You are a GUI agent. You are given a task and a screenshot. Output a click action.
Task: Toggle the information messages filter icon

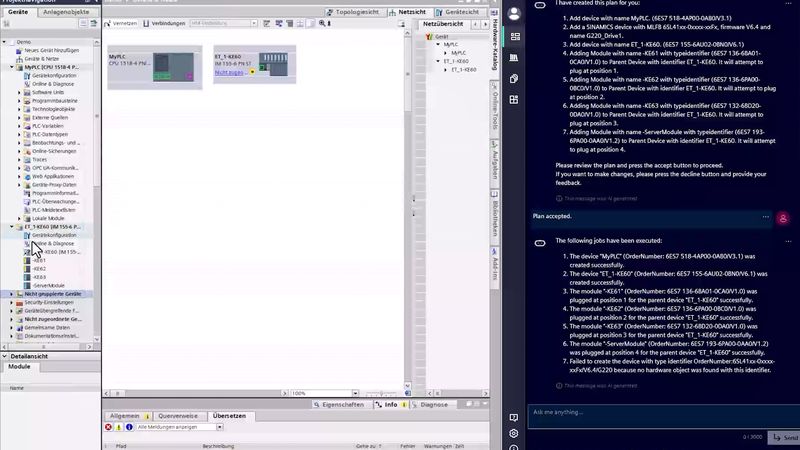coord(129,427)
